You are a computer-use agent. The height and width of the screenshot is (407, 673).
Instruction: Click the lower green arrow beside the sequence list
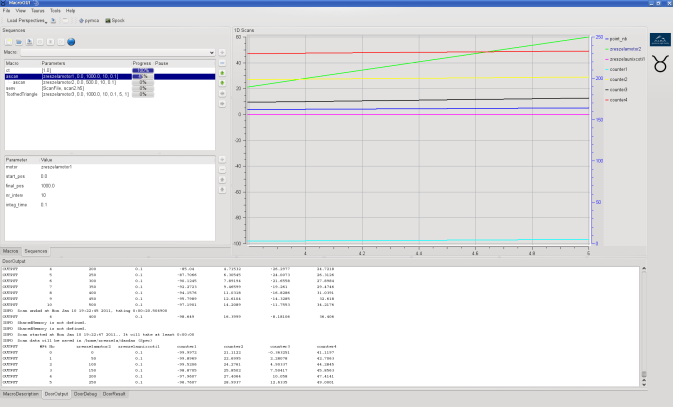pyautogui.click(x=222, y=83)
